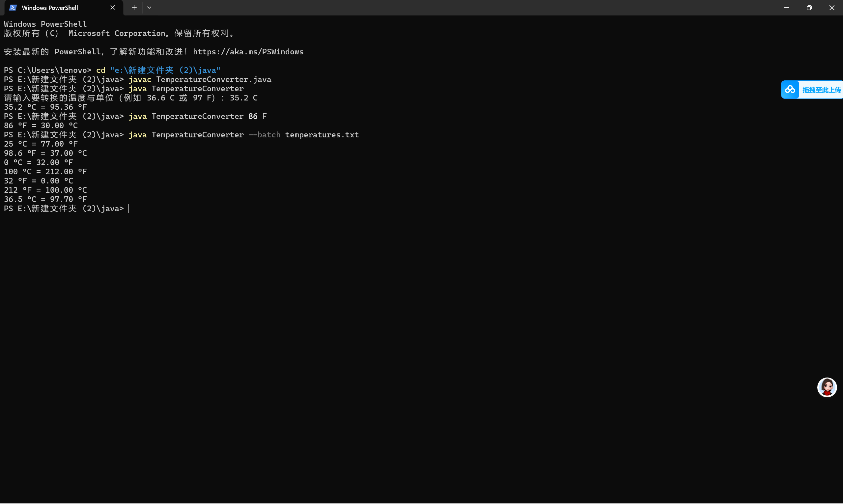Click the 请输入要转换的温度与单位 prompt line
The height and width of the screenshot is (504, 843).
click(130, 98)
